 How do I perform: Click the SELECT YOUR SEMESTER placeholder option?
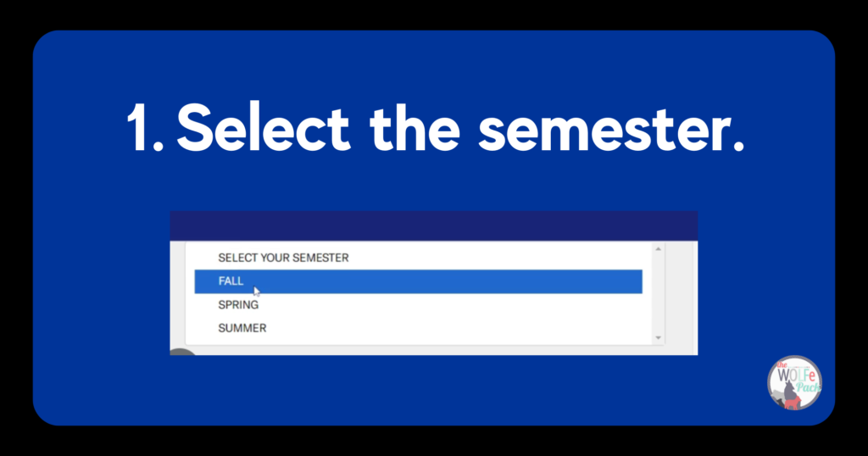(x=283, y=258)
